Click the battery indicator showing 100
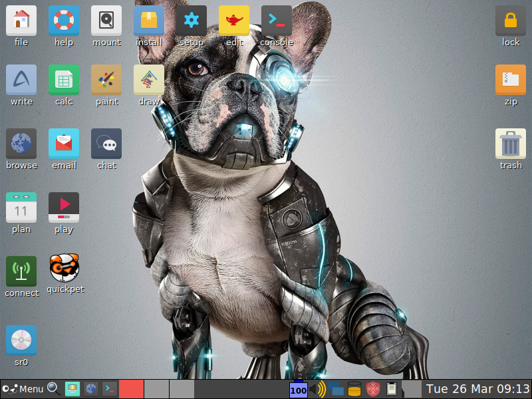Viewport: 532px width, 399px height. point(298,389)
